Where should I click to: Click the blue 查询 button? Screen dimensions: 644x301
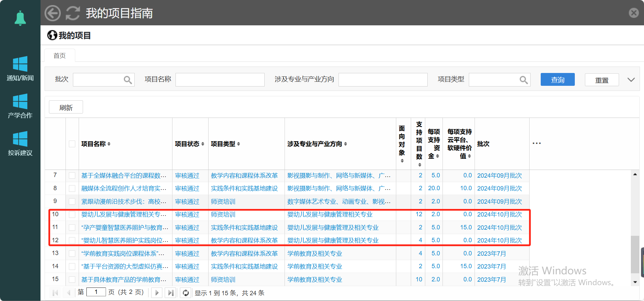pyautogui.click(x=557, y=80)
